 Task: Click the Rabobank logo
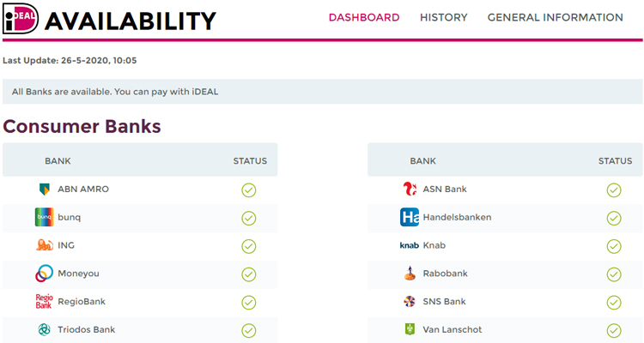410,274
